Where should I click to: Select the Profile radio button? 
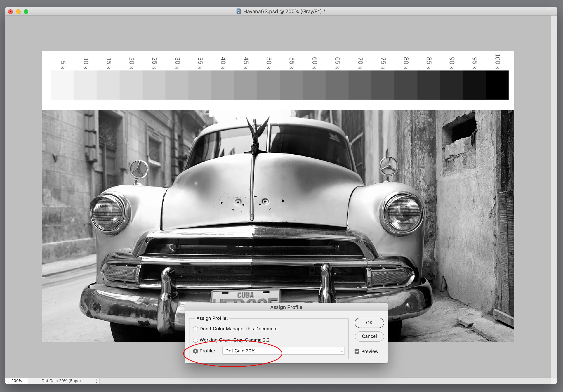tap(195, 351)
